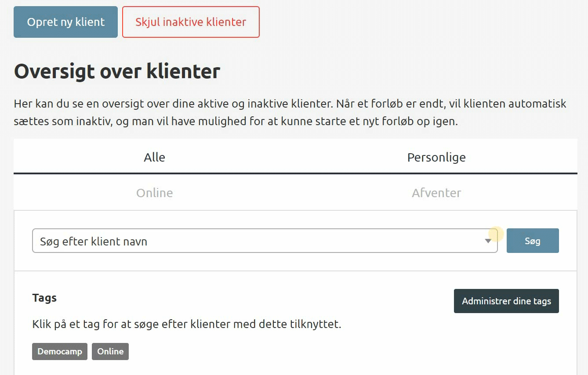Click the 'Klik på et tag' instruction text
The height and width of the screenshot is (375, 588).
click(186, 325)
